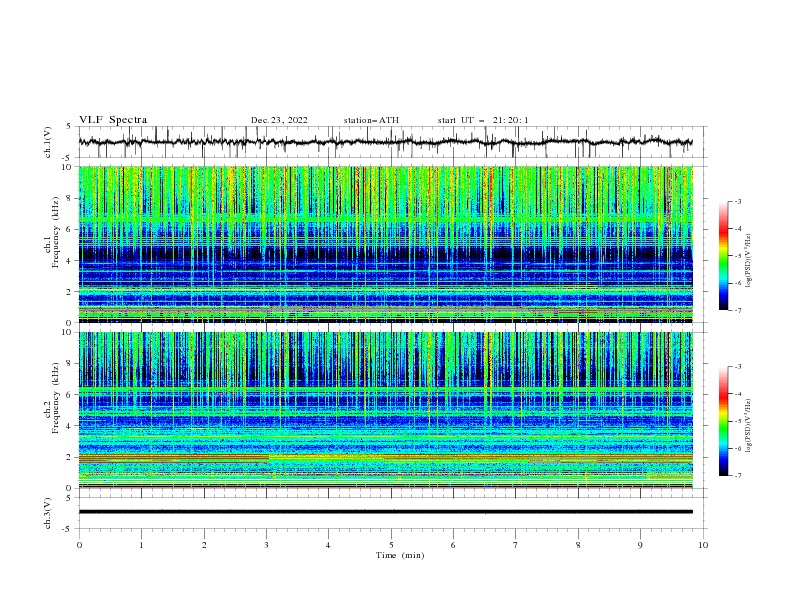Click the flat ch.3 voltage trace
The width and height of the screenshot is (792, 612).
pyautogui.click(x=385, y=512)
